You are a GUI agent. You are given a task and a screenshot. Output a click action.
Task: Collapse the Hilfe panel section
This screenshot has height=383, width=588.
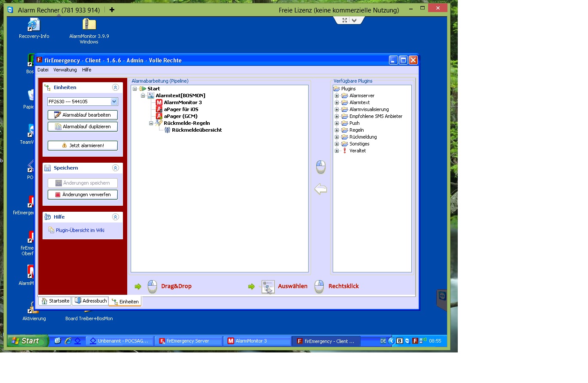coord(115,217)
